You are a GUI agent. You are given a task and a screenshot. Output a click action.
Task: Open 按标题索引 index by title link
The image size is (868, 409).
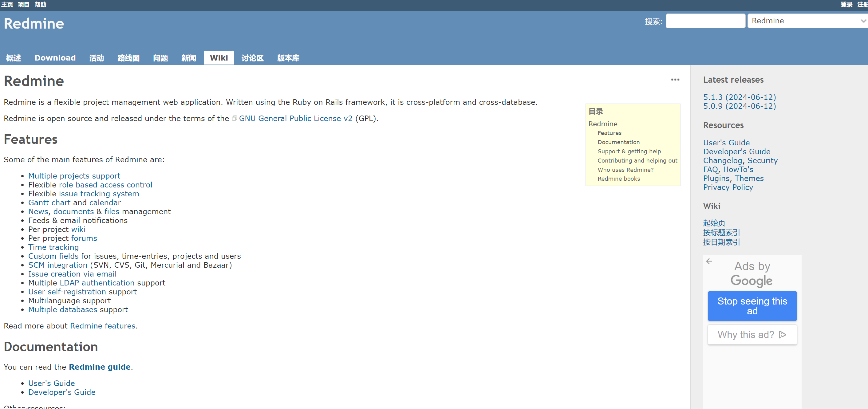click(721, 233)
